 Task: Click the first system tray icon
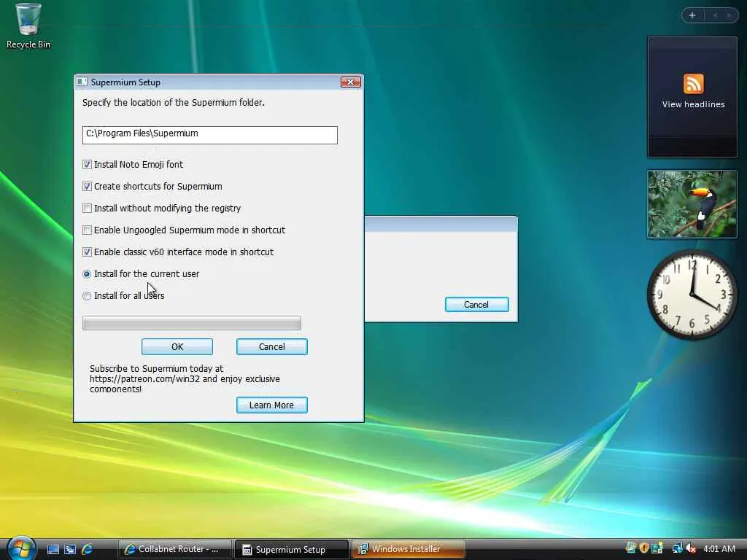tap(631, 548)
